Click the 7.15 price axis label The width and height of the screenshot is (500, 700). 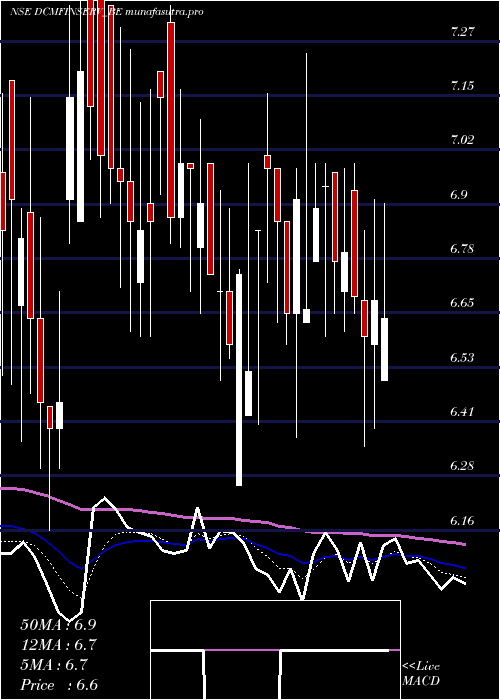[x=462, y=86]
